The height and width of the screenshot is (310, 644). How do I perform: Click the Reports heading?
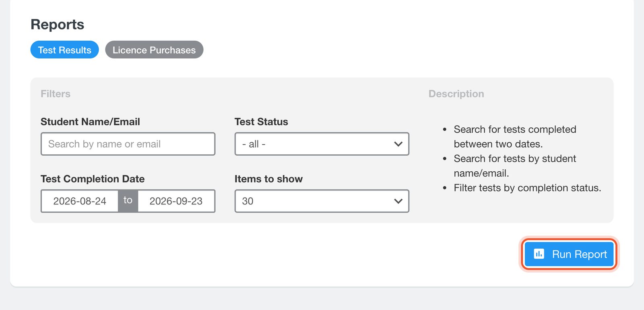coord(58,25)
